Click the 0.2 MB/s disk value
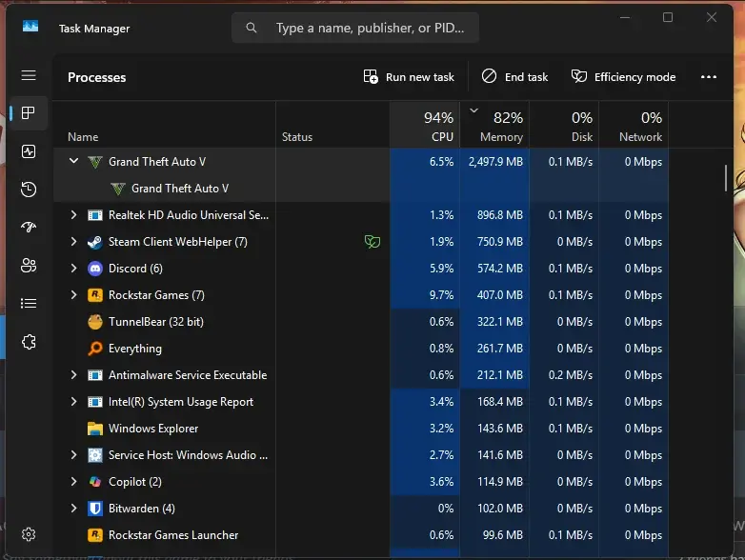The height and width of the screenshot is (560, 745). (x=571, y=375)
